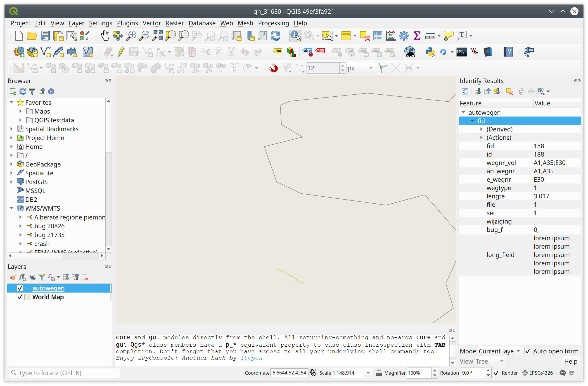The width and height of the screenshot is (588, 386).
Task: Expand the GeoPackage item in Browser
Action: coord(11,164)
